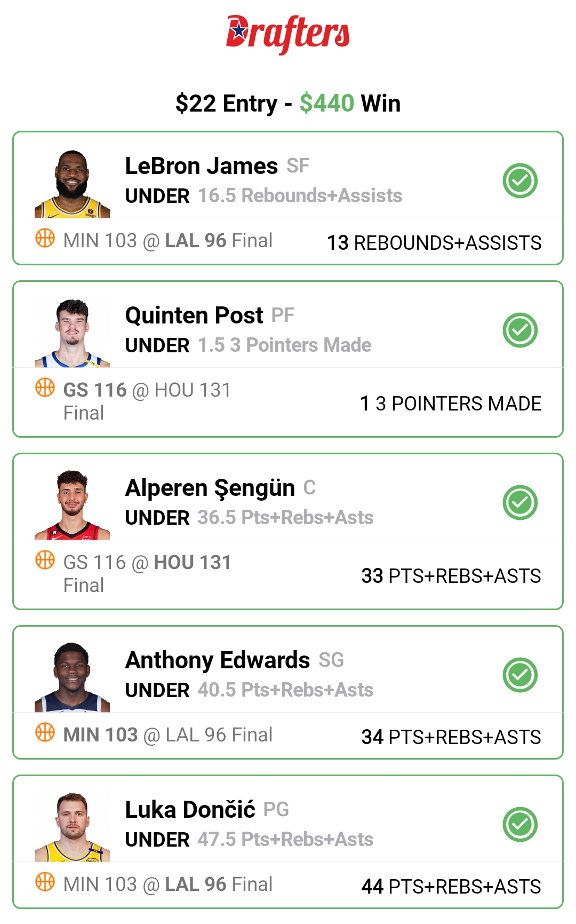Click basketball icon in Quinten Post card
The width and height of the screenshot is (576, 924).
click(45, 388)
